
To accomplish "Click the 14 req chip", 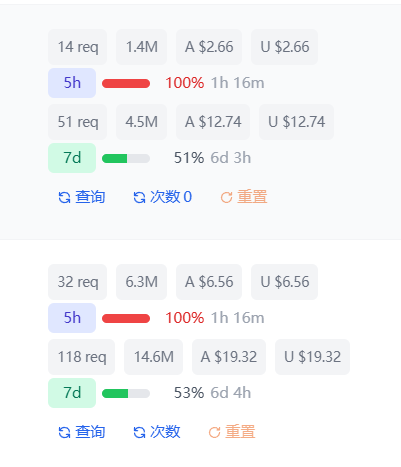I will (x=78, y=47).
